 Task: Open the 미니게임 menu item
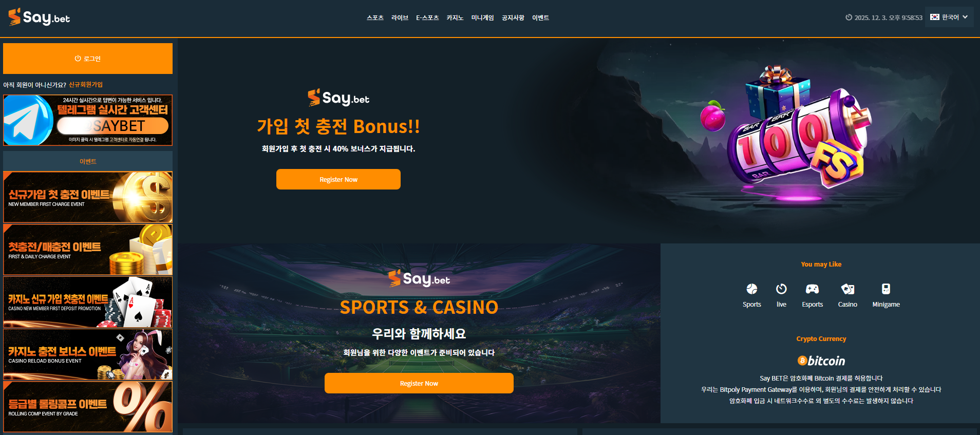pyautogui.click(x=482, y=17)
